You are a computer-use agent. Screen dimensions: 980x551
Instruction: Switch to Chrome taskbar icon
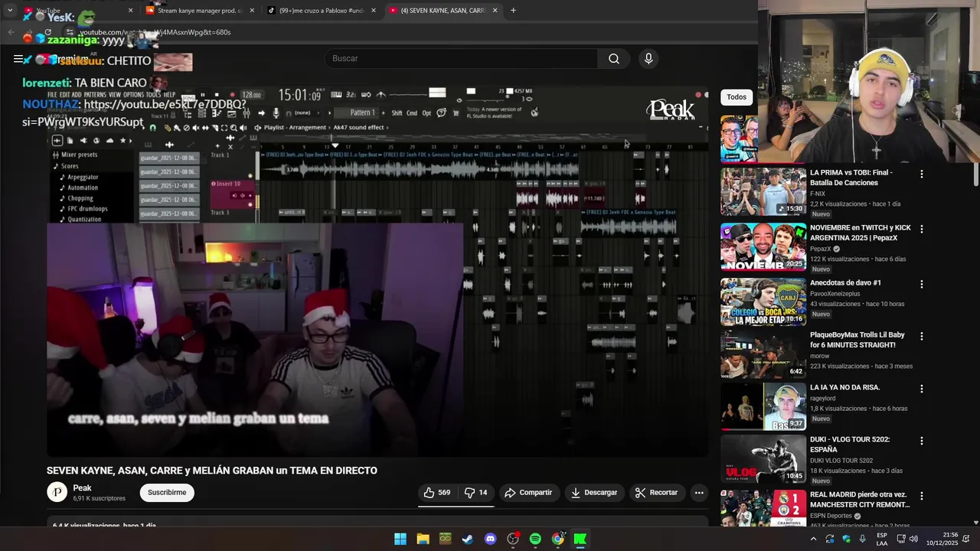click(x=558, y=539)
